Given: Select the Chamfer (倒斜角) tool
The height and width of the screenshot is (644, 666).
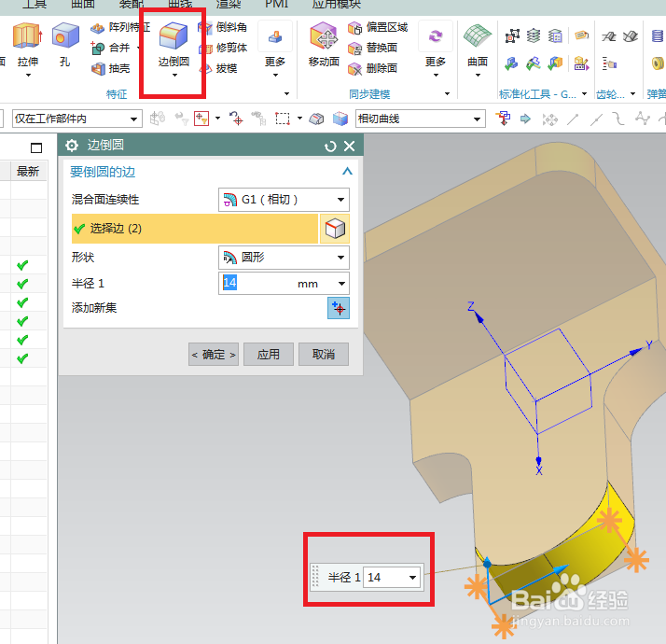Looking at the screenshot, I should (x=223, y=28).
